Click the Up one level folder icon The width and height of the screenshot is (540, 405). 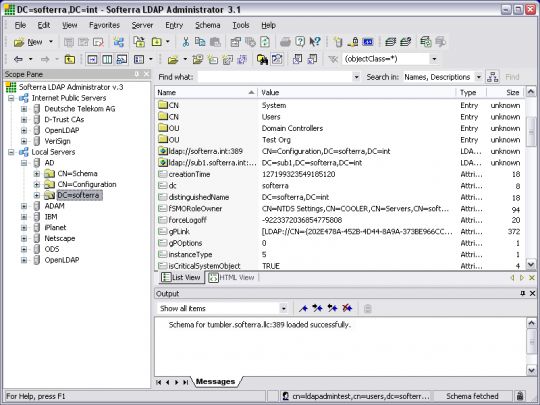[x=70, y=60]
